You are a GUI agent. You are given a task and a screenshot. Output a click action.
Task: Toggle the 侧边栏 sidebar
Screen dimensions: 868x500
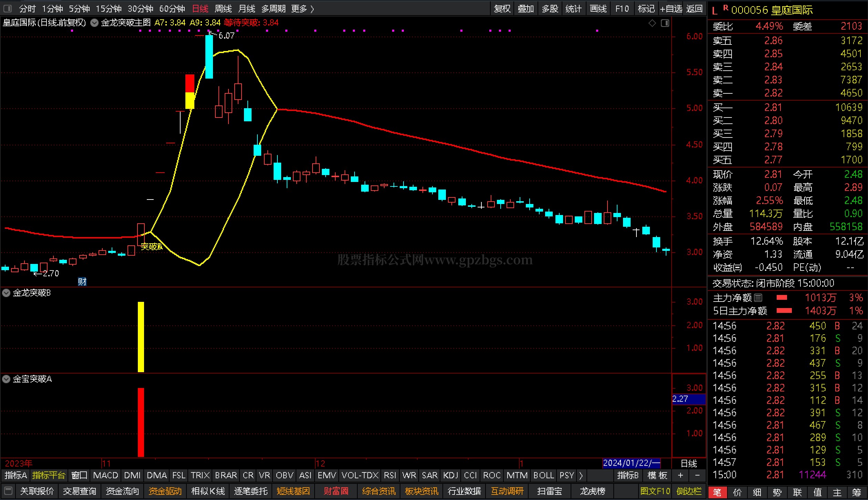tap(689, 491)
